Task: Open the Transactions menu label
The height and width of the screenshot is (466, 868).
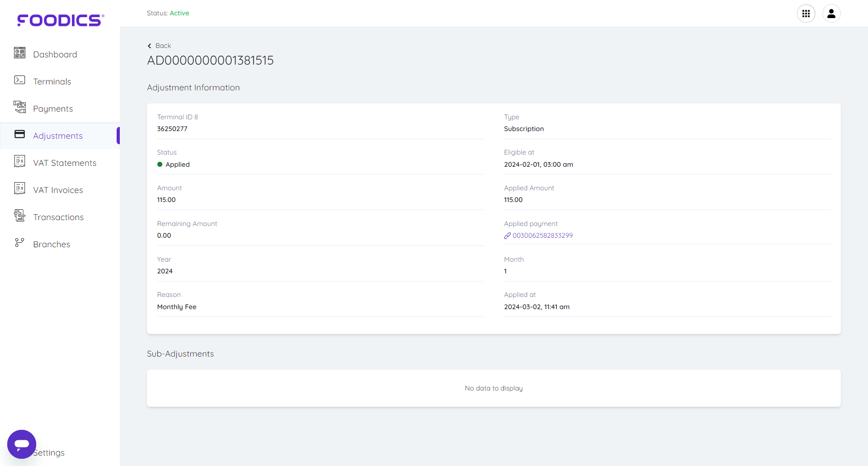Action: (x=58, y=217)
